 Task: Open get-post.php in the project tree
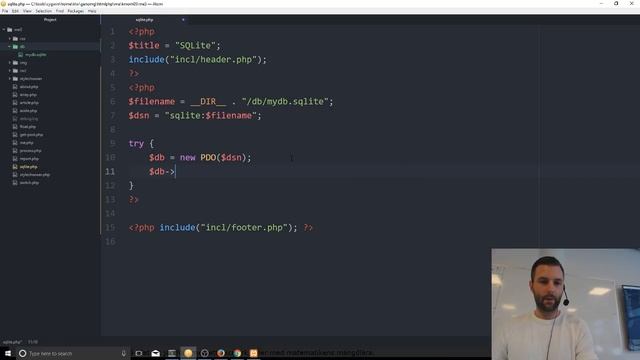point(31,135)
